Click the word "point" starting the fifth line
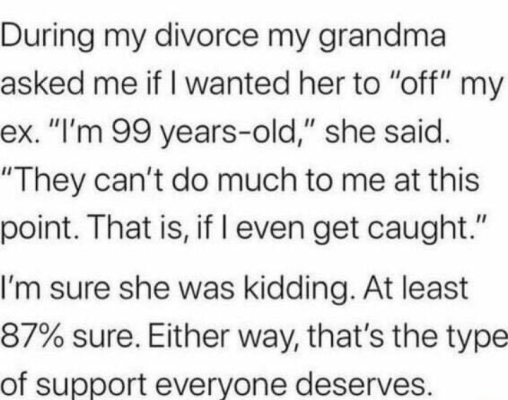 (x=37, y=229)
